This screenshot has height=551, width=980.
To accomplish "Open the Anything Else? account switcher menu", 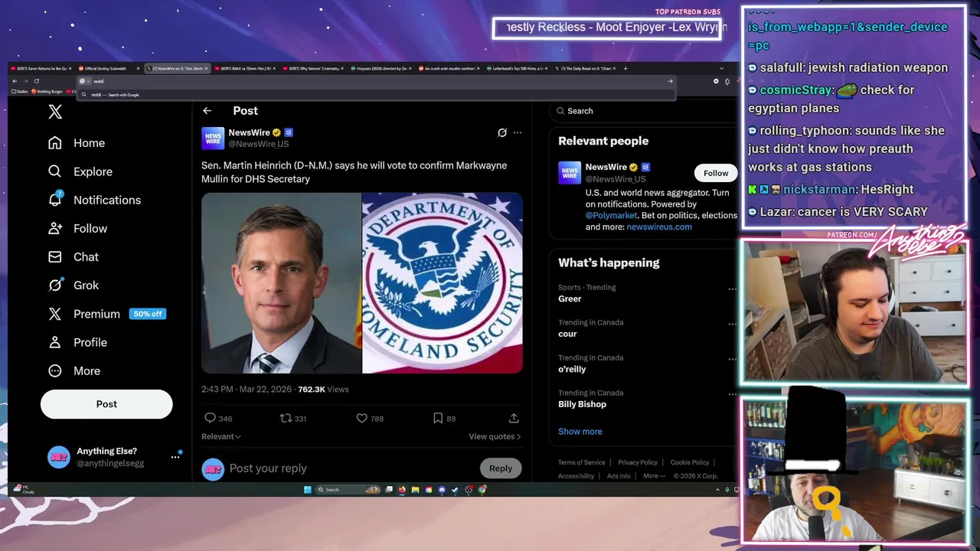I will (x=115, y=457).
